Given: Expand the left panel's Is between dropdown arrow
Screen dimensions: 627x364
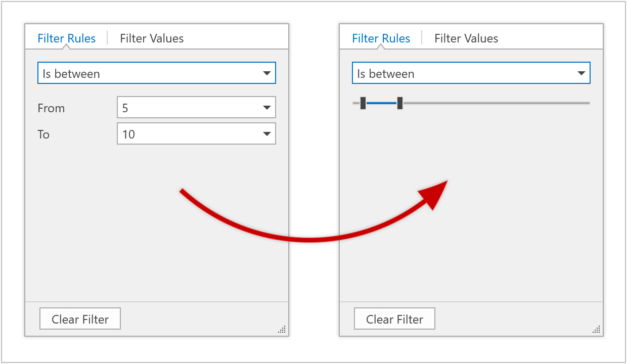Looking at the screenshot, I should point(267,73).
